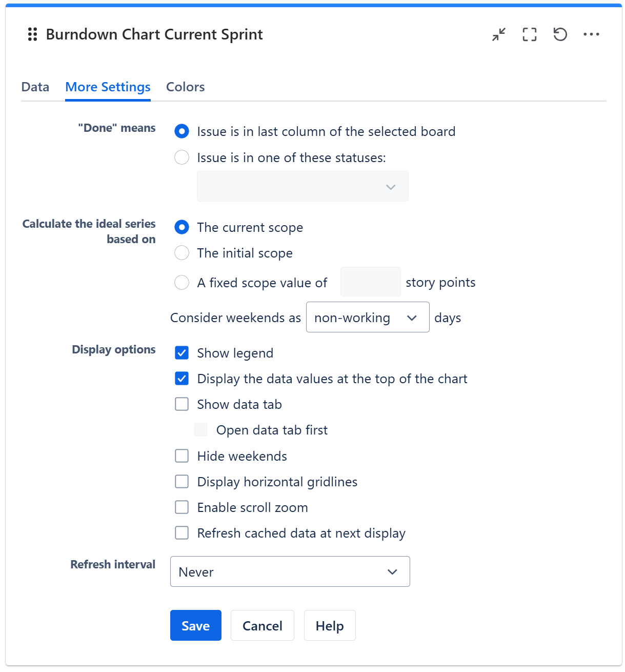
Task: Enable the Show data tab checkbox
Action: [182, 404]
